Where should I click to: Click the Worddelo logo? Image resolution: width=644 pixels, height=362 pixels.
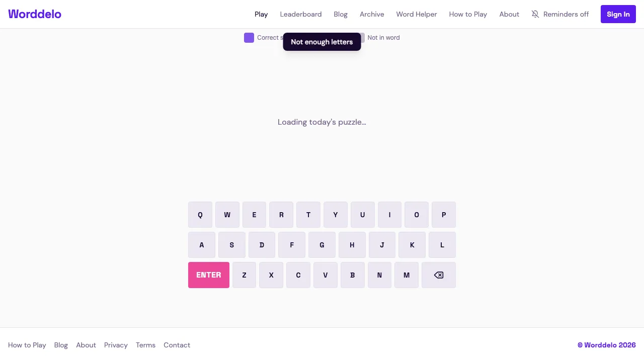(35, 14)
